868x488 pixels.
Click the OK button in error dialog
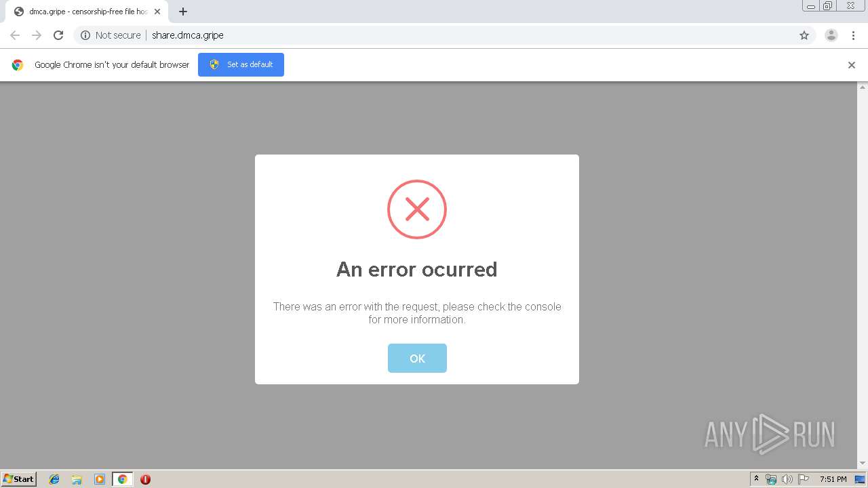(x=417, y=358)
